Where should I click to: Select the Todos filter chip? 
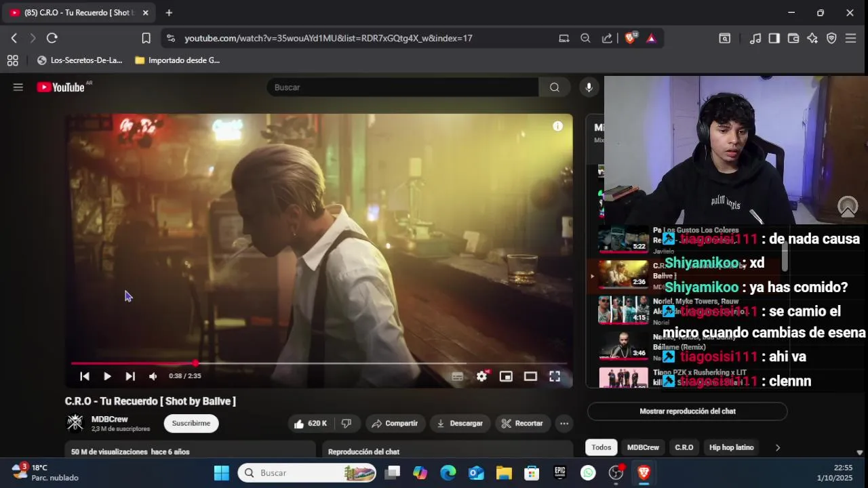click(x=601, y=447)
